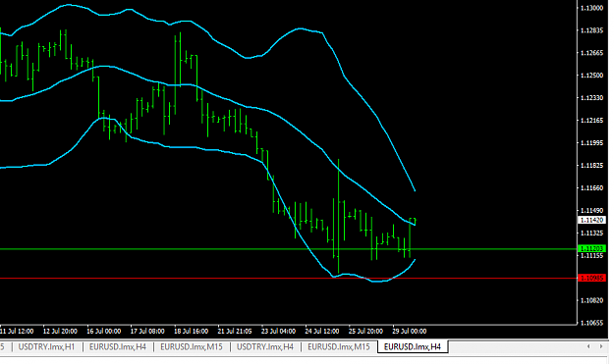
Task: Click the 12 Jul 20:00 time label
Action: [60, 332]
